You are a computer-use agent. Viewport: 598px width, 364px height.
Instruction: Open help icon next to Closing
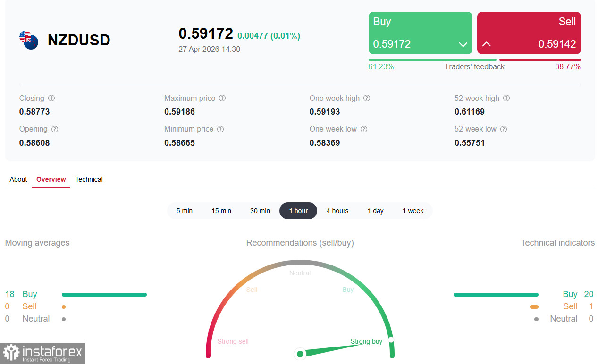[51, 99]
